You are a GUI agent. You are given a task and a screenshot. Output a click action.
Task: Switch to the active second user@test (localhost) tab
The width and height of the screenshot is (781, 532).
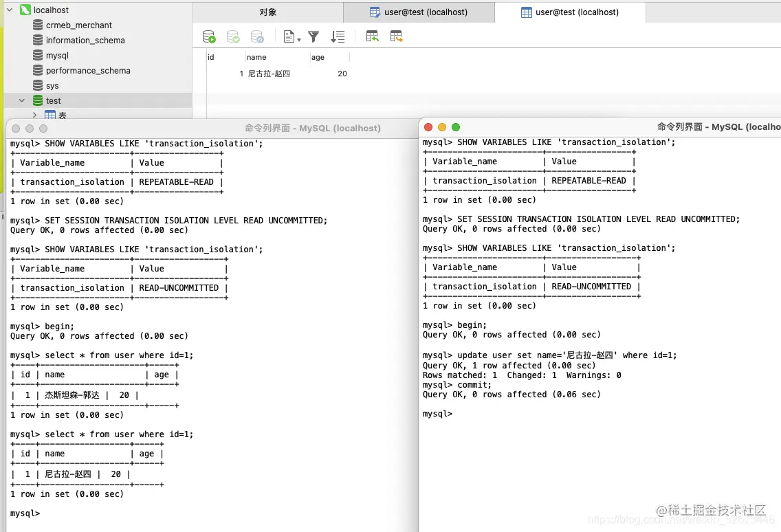[570, 12]
